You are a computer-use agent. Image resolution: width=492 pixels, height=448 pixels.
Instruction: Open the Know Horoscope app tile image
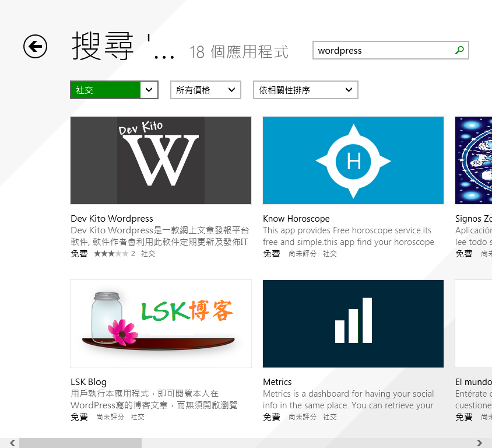353,160
